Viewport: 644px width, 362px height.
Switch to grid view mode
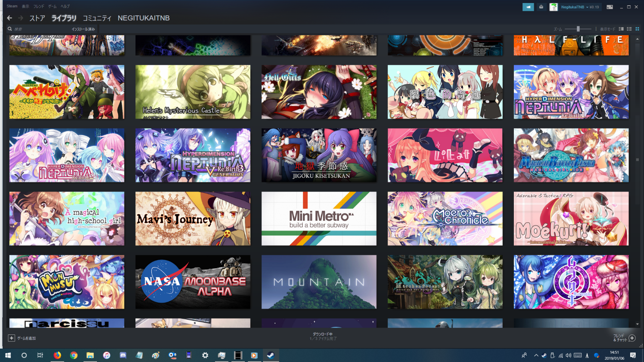[x=637, y=29]
